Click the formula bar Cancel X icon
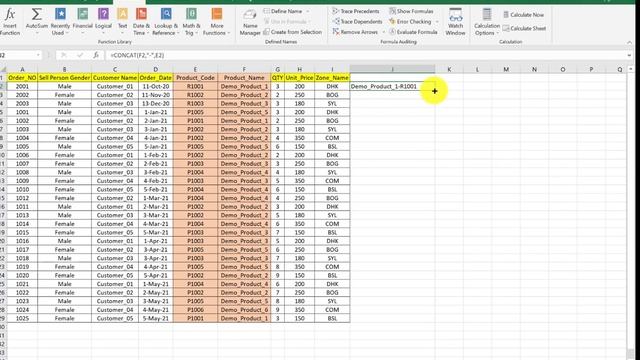 [64, 55]
